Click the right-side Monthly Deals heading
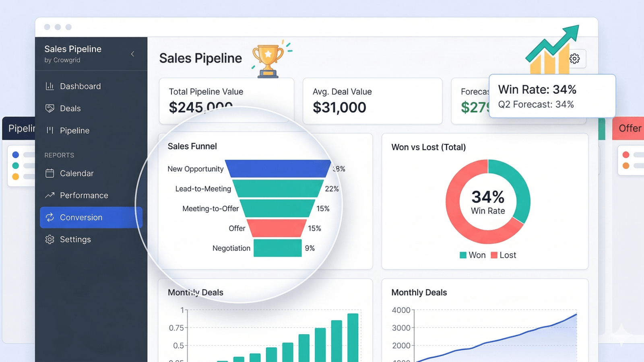This screenshot has height=362, width=644. 419,292
